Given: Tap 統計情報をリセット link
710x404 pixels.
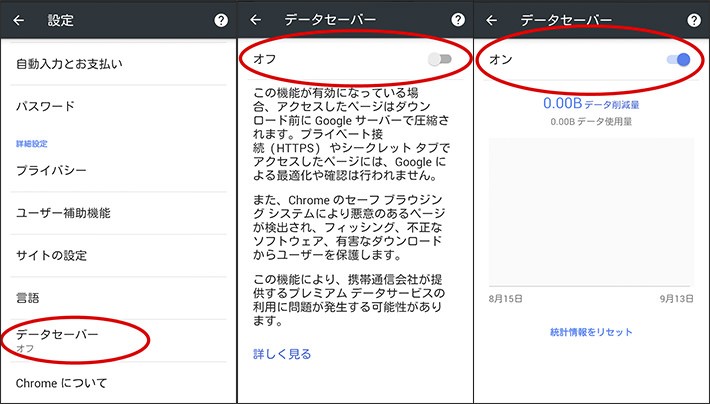Looking at the screenshot, I should [591, 332].
